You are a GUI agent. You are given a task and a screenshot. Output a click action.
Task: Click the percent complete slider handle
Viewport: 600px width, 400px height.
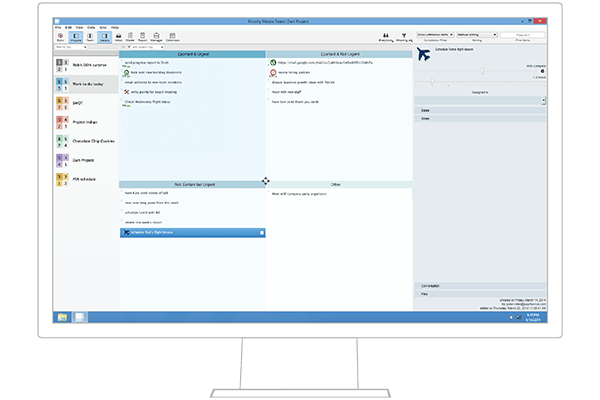pyautogui.click(x=482, y=71)
